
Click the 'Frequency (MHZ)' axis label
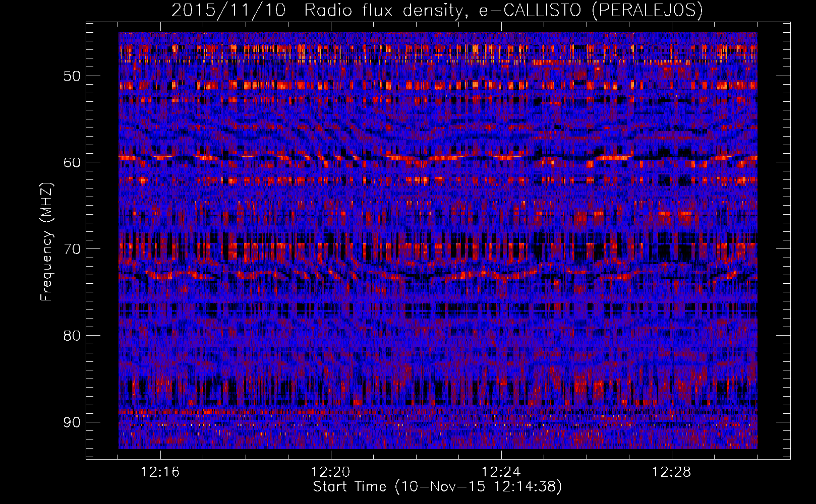[46, 242]
